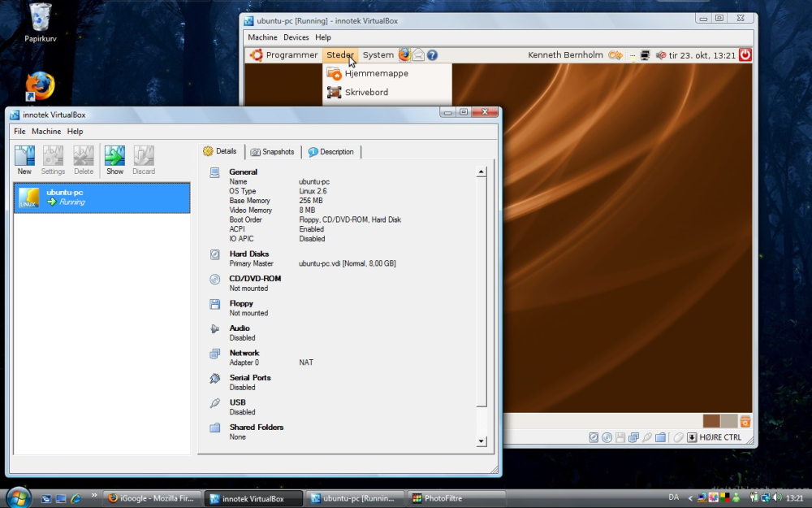This screenshot has height=508, width=812.
Task: Expand the System menu in Ubuntu panel
Action: [x=378, y=55]
